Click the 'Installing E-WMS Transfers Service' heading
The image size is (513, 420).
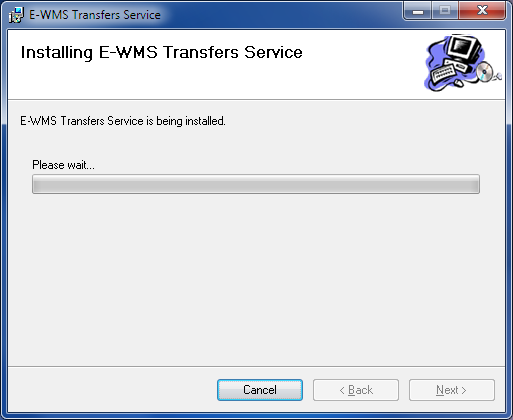click(x=162, y=52)
